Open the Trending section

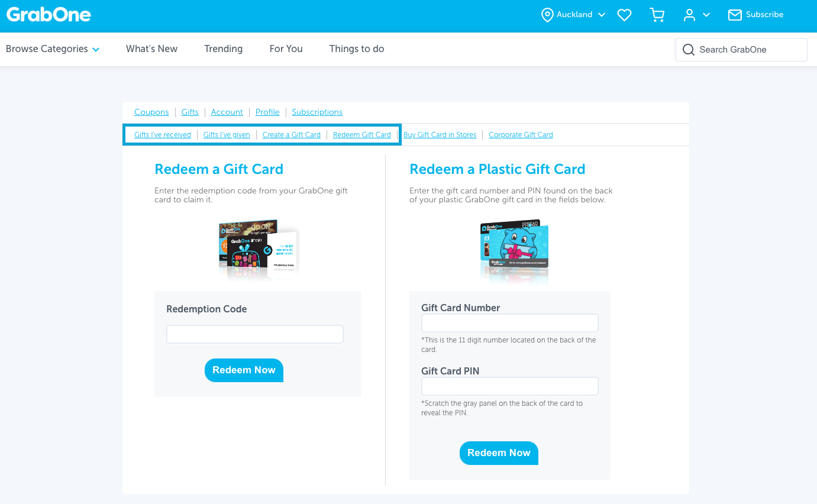coord(223,49)
